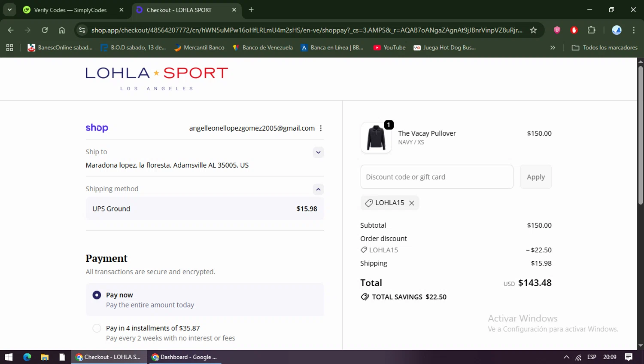Open the purple shield extension icon
This screenshot has height=364, width=644.
pos(557,30)
